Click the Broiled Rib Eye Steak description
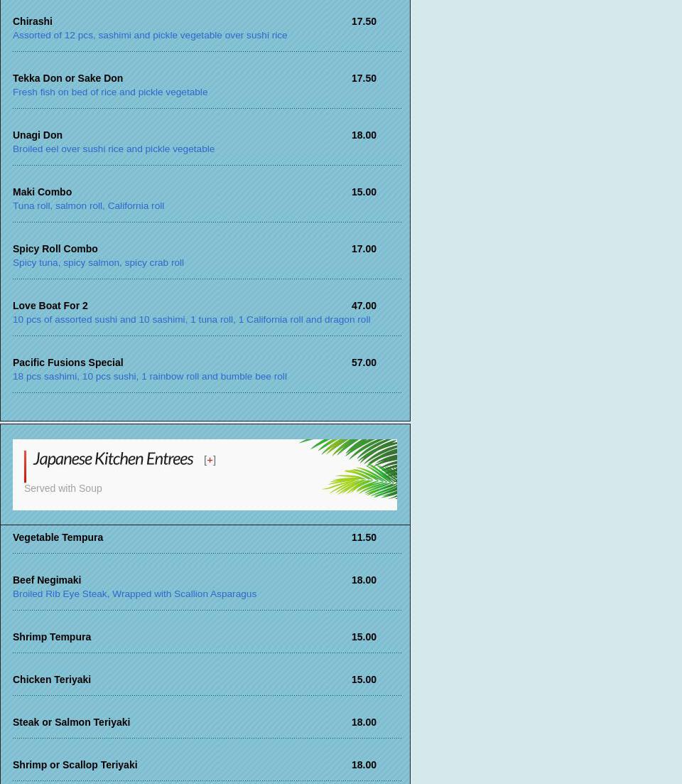This screenshot has height=784, width=682. pos(134,594)
